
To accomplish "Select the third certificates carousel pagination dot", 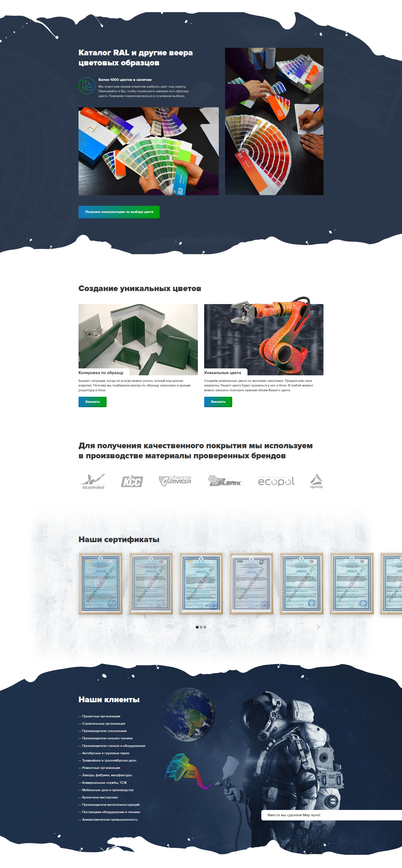I will 205,627.
